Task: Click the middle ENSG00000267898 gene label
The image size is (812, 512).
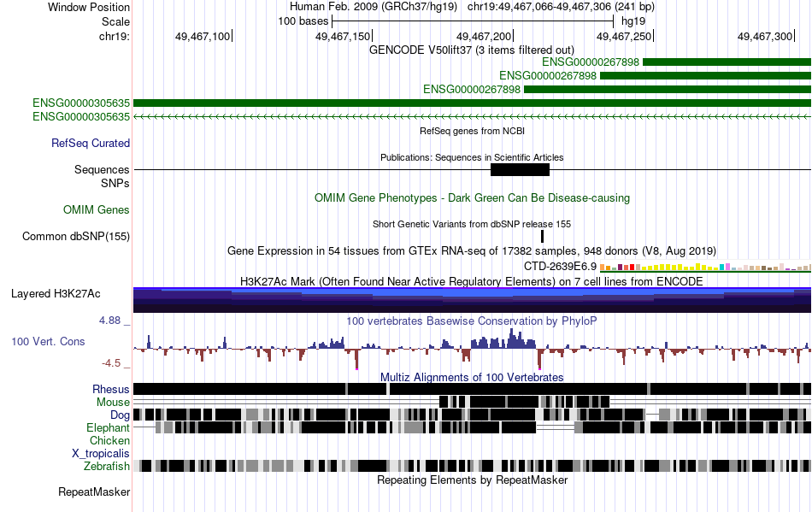Action: coord(548,75)
